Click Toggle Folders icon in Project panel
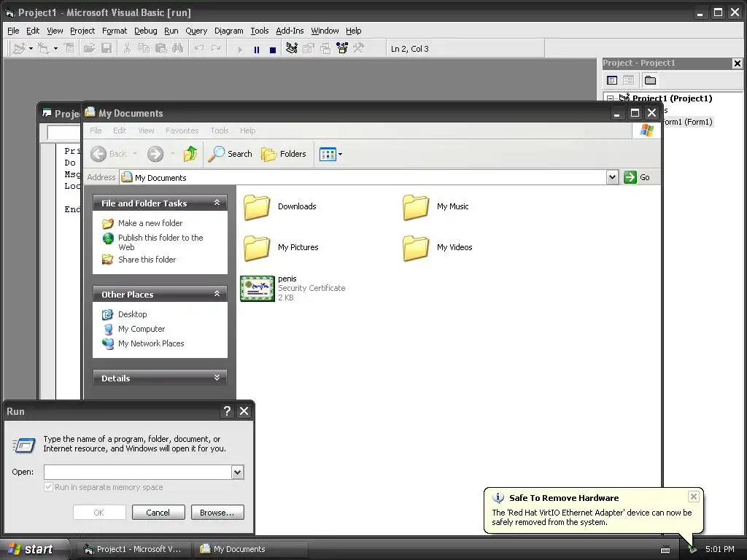This screenshot has width=747, height=560. pos(650,80)
